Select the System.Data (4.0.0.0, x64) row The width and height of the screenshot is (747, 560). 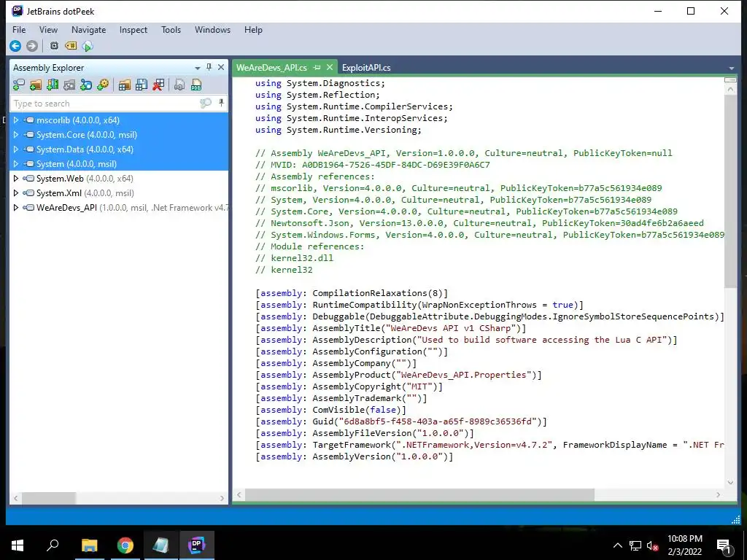(119, 149)
